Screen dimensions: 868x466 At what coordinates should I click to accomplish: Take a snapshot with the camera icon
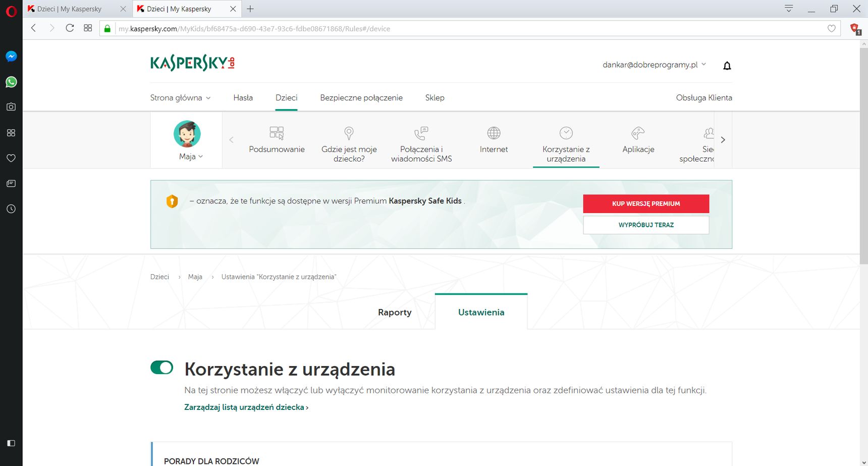pos(11,107)
